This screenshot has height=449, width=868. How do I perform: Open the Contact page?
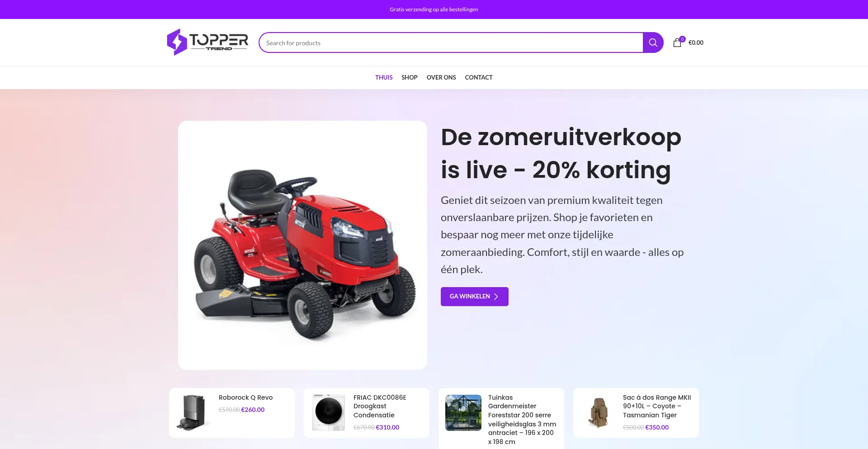pos(479,77)
